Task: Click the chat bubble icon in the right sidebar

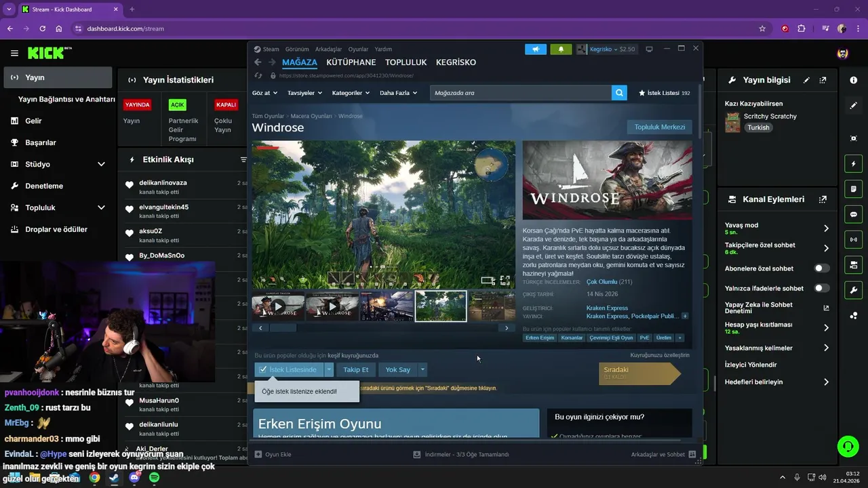Action: 854,214
